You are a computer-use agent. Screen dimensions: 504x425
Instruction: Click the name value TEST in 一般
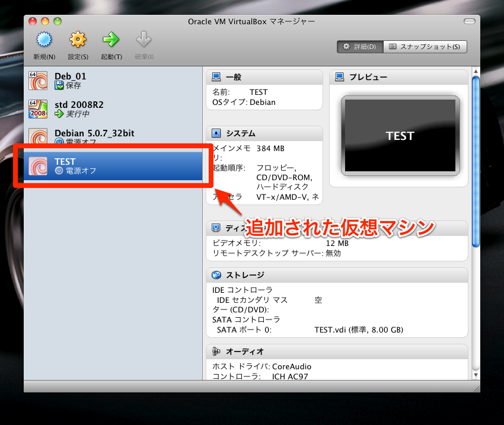point(259,92)
